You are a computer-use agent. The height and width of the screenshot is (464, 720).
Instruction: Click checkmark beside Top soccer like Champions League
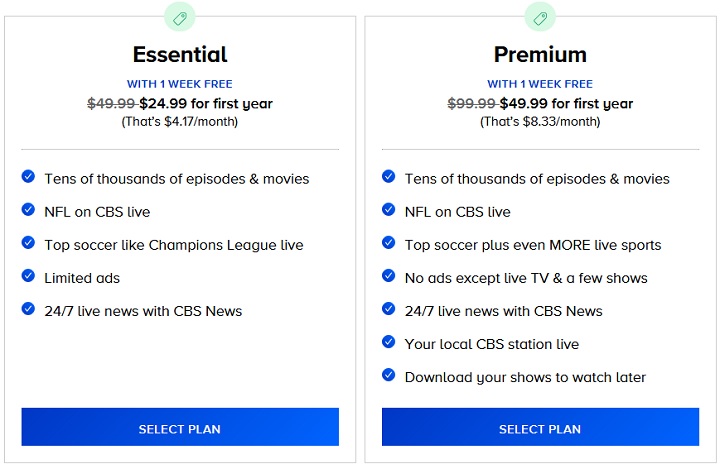click(28, 244)
